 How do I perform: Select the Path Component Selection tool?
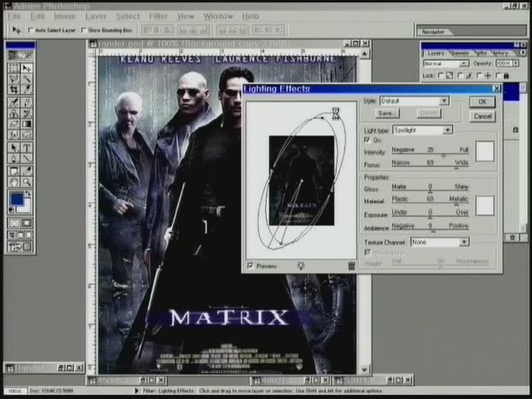(x=14, y=148)
